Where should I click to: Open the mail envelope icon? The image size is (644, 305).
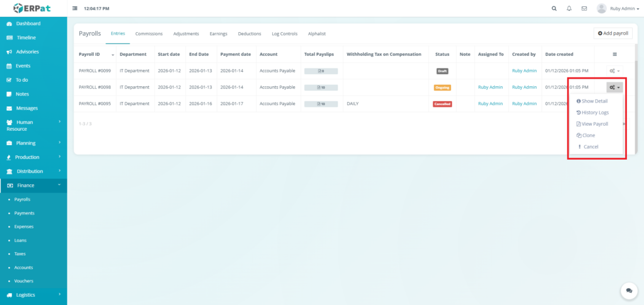click(584, 9)
